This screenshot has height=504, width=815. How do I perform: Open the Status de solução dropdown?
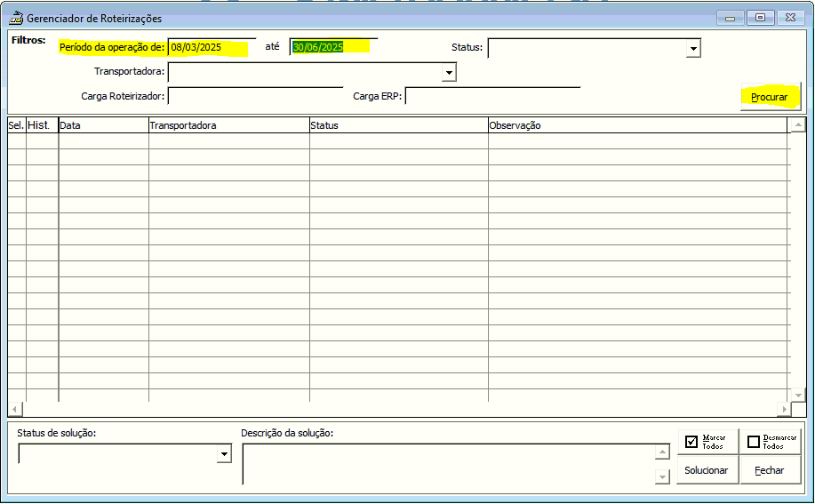click(224, 454)
